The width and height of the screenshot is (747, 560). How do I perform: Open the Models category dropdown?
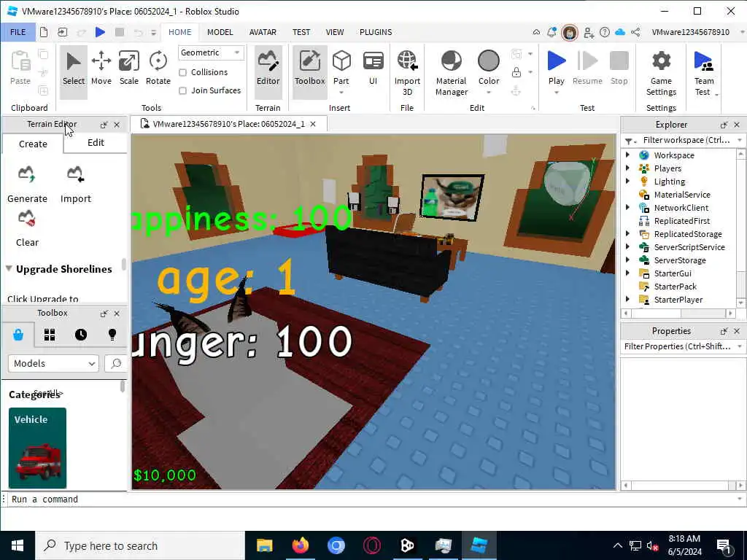53,364
